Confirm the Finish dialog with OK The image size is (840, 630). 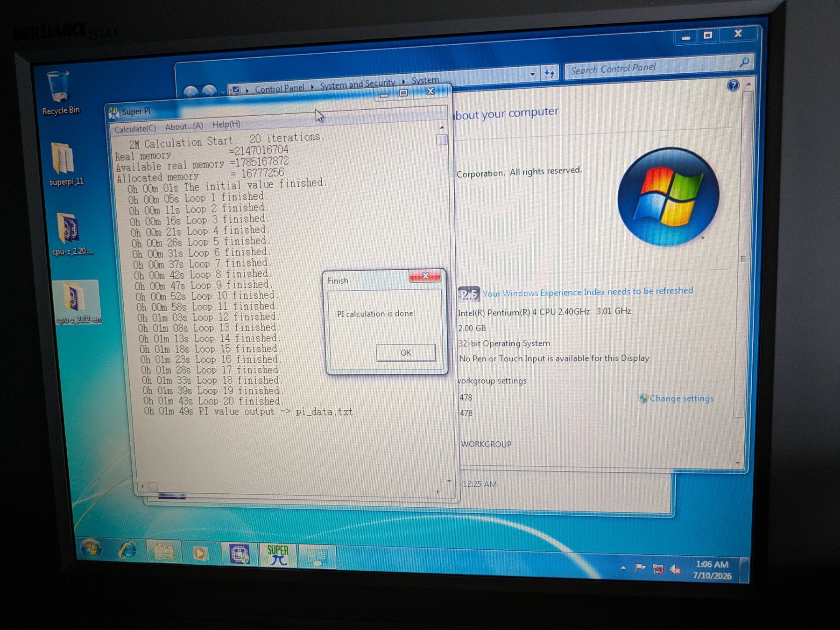point(406,353)
